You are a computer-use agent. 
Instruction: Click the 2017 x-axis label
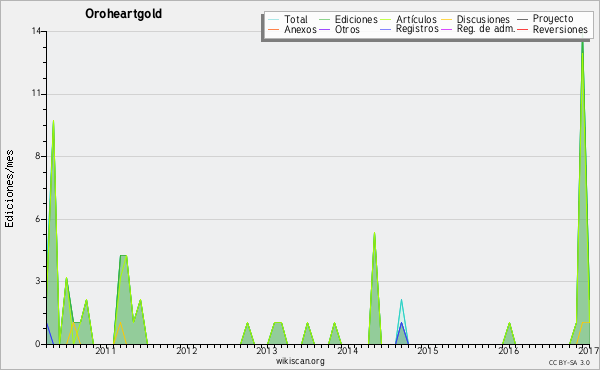589,350
